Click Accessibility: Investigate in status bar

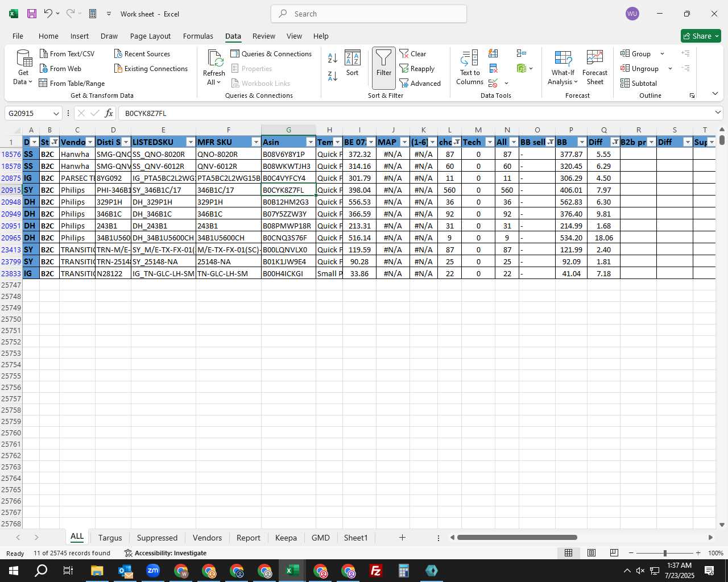166,553
